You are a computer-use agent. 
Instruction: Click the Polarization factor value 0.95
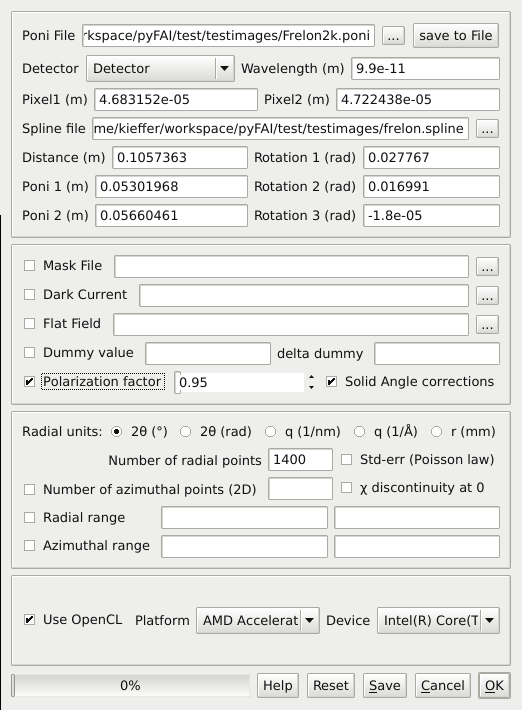[239, 383]
